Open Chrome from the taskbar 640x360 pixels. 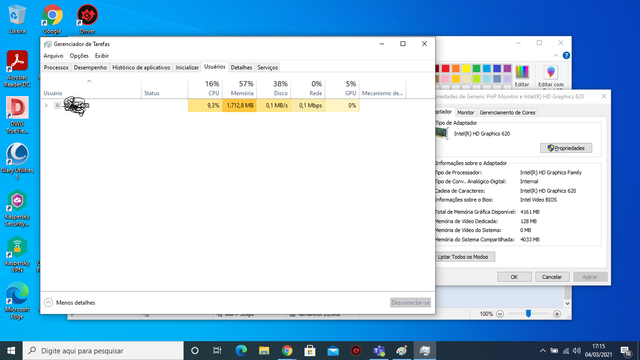click(287, 351)
